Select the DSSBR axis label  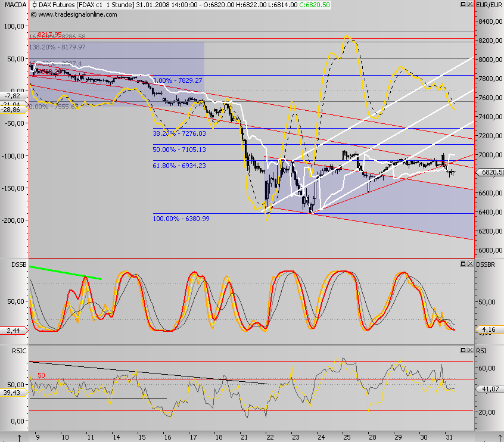point(486,264)
